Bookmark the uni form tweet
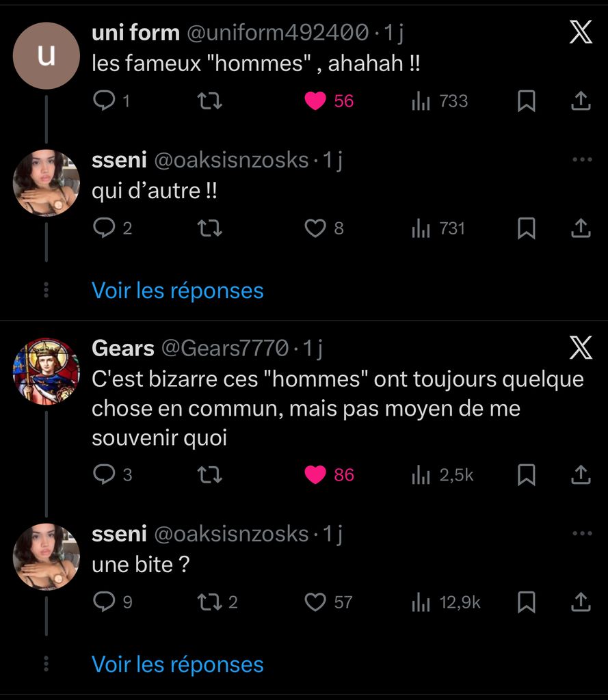The image size is (608, 700). (526, 101)
